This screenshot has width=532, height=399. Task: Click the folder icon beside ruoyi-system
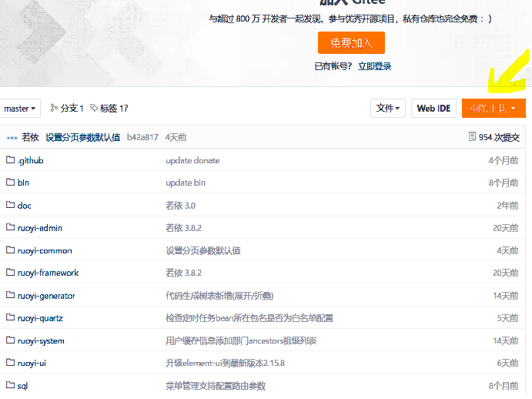click(x=11, y=340)
